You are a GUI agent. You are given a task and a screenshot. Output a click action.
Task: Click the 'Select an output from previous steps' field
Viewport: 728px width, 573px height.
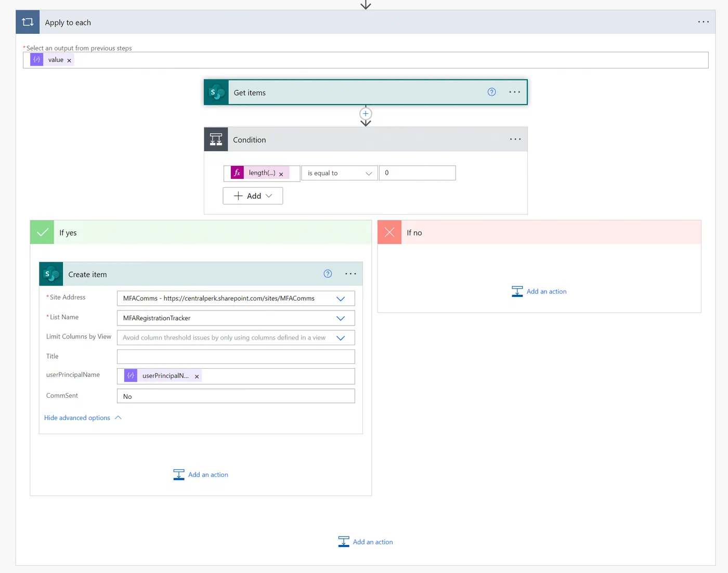pos(366,60)
